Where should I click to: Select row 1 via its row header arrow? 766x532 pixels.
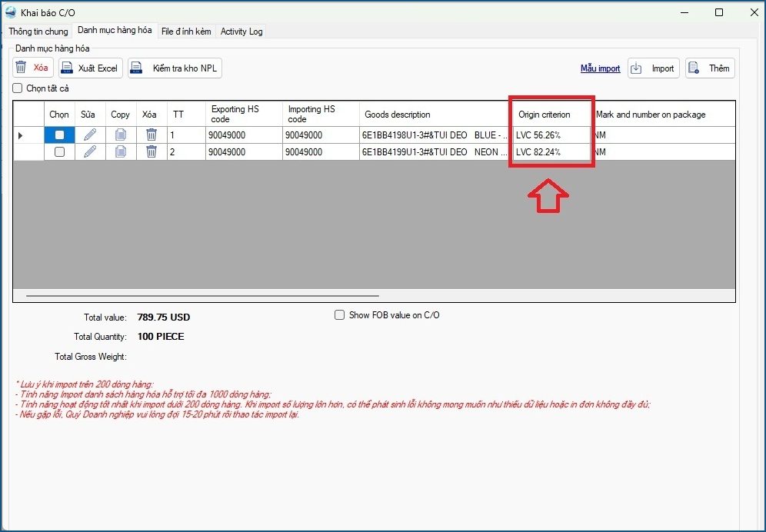coord(21,135)
